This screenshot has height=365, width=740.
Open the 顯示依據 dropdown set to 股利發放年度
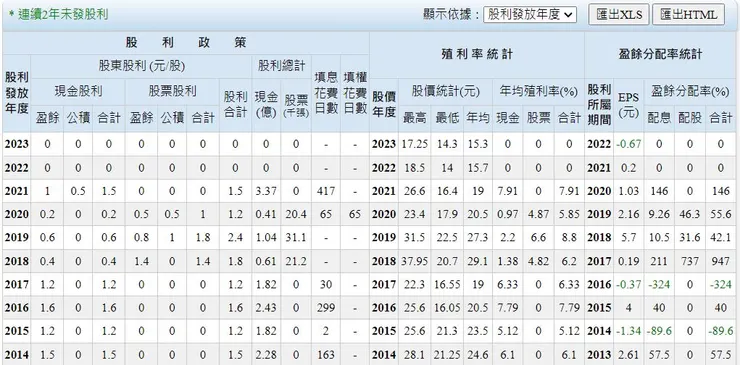pos(530,15)
